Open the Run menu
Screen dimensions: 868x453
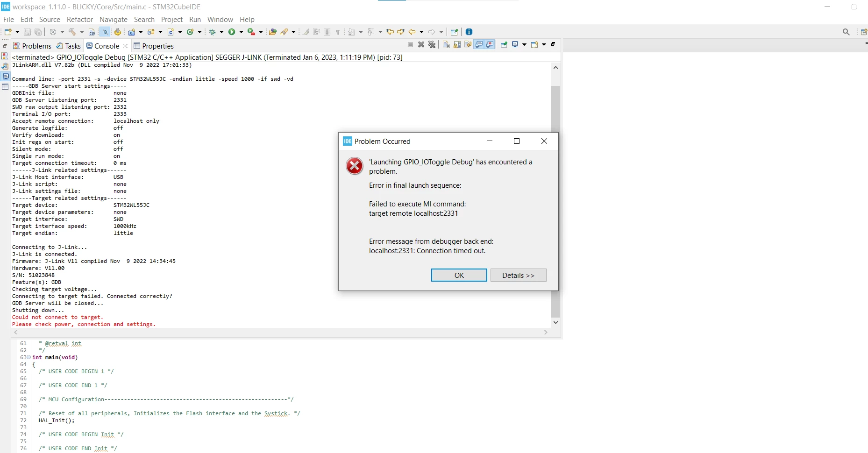point(195,19)
